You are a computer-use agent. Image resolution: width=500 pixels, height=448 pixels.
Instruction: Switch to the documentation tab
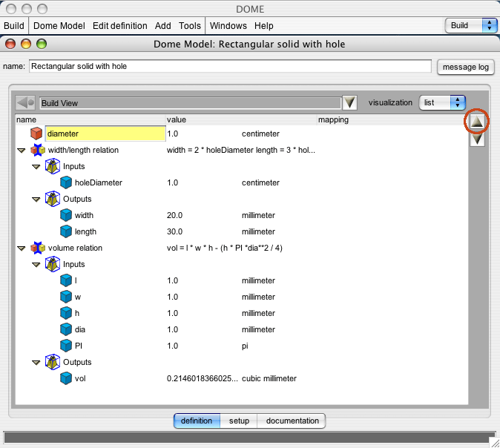(292, 421)
